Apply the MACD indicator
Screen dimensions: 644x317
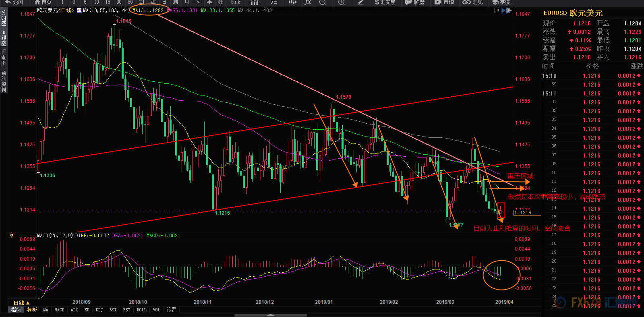point(59,310)
